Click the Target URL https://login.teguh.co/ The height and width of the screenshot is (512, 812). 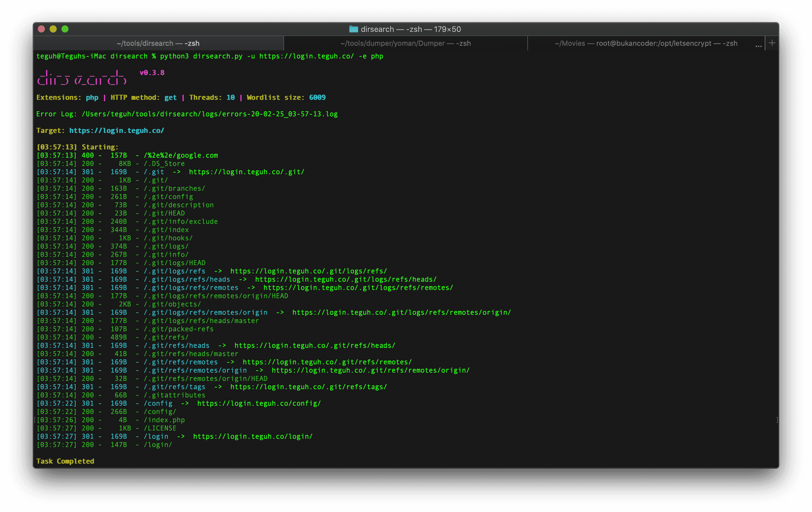click(x=117, y=131)
